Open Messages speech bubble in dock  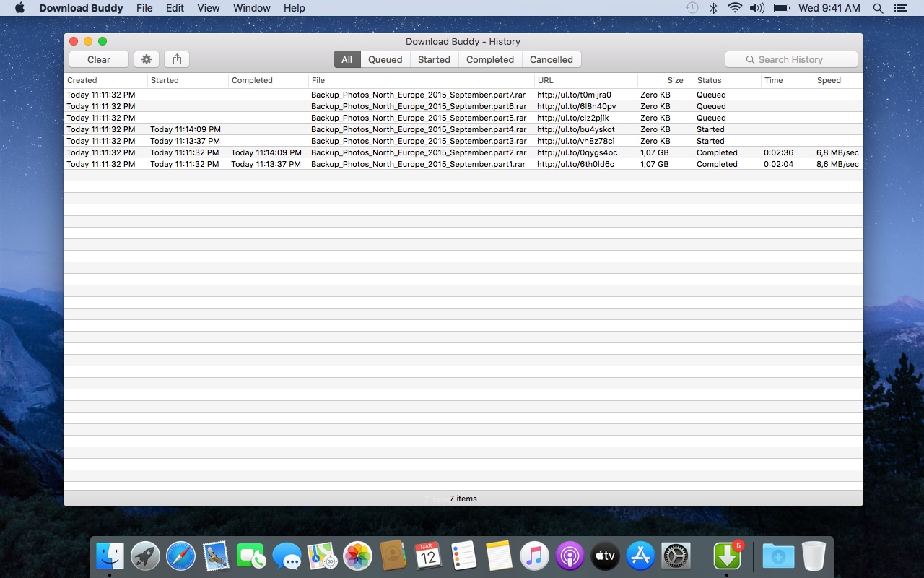point(287,556)
